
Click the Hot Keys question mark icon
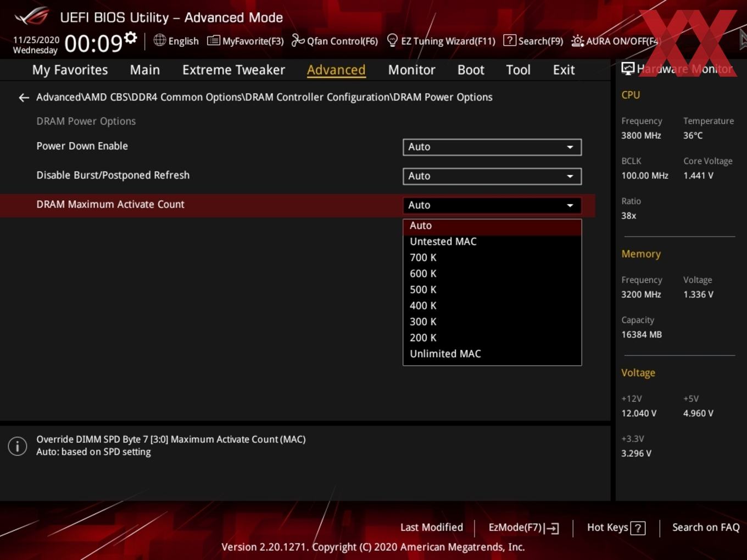tap(638, 528)
